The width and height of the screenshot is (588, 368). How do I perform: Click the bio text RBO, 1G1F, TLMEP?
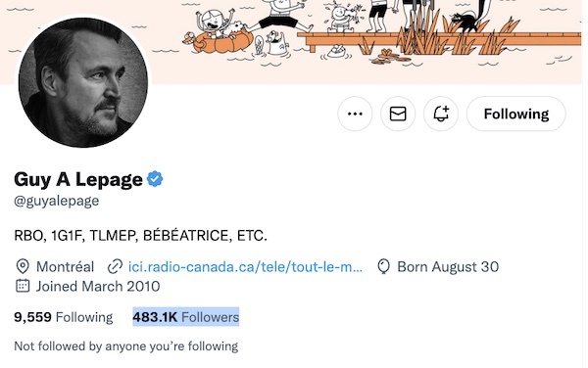(x=140, y=236)
